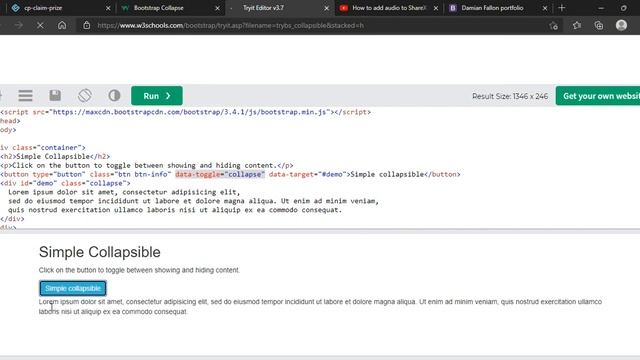640x360 pixels.
Task: Close the cp-claim-prize tab
Action: point(108,8)
